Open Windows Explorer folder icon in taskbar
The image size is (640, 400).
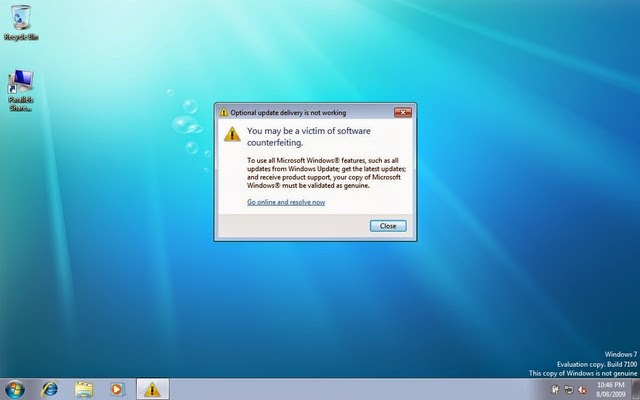84,389
